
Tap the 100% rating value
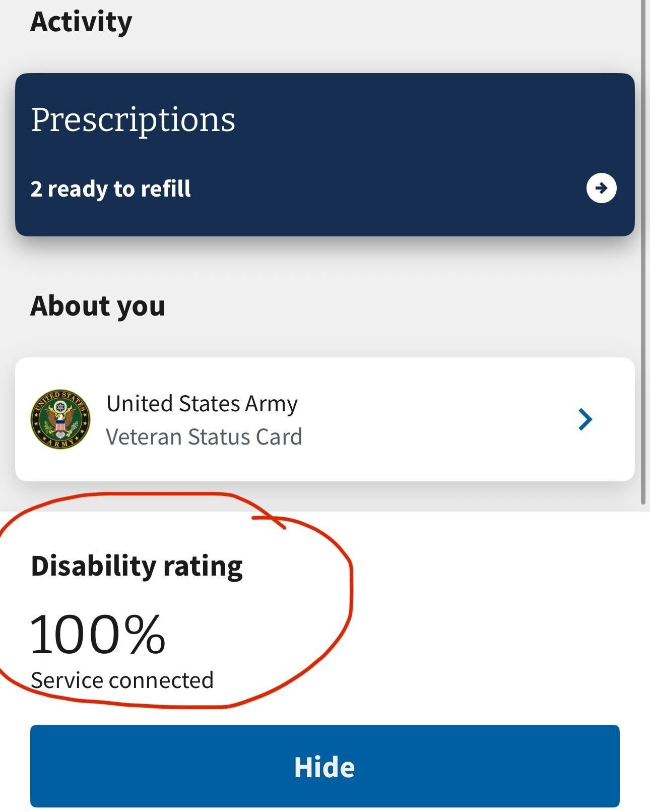(98, 634)
